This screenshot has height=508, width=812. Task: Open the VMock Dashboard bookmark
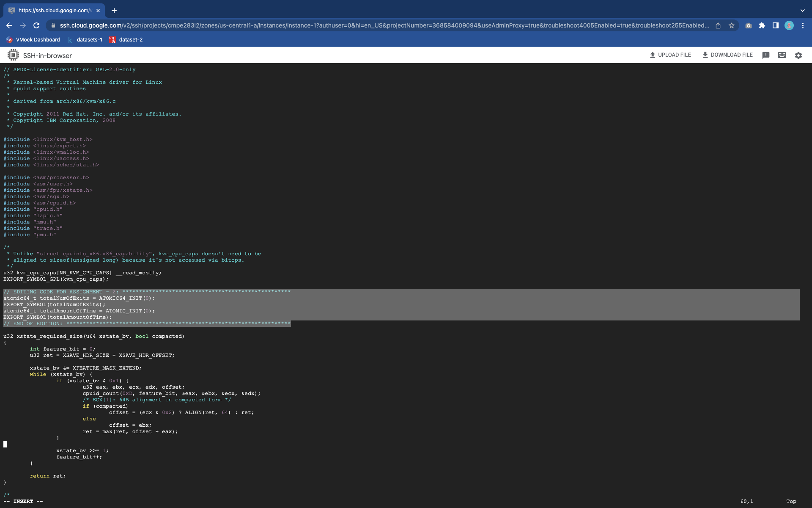pyautogui.click(x=33, y=39)
